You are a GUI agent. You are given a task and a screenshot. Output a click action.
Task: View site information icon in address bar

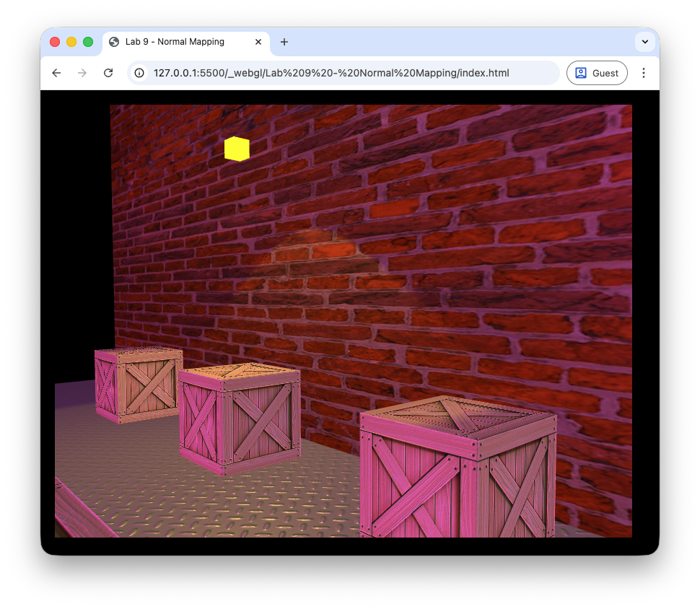(x=140, y=73)
